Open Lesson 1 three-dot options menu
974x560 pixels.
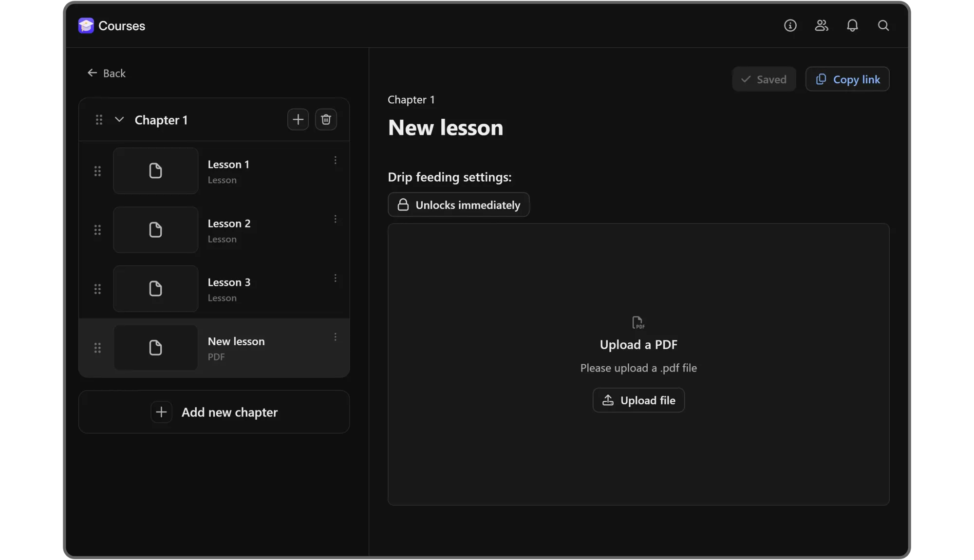[x=335, y=160]
